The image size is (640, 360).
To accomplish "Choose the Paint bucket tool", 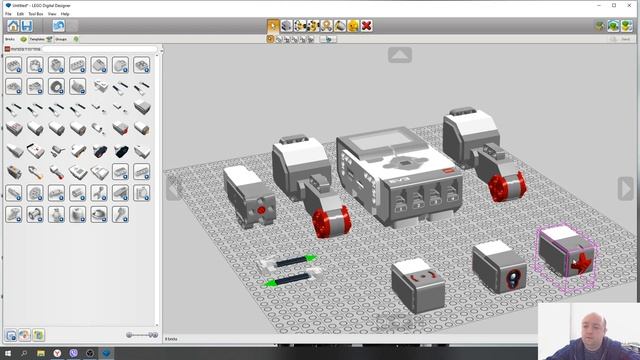I will pyautogui.click(x=340, y=26).
